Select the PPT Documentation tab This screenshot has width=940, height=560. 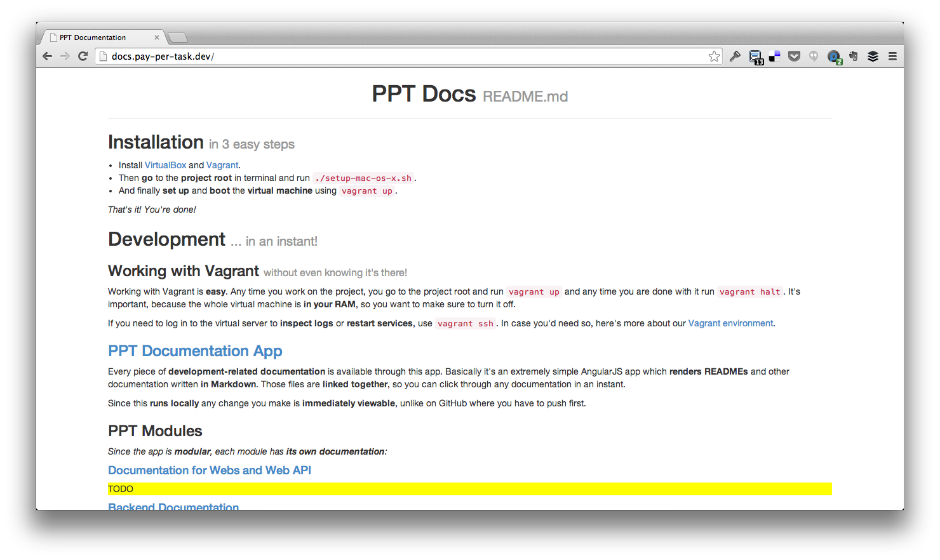click(102, 37)
